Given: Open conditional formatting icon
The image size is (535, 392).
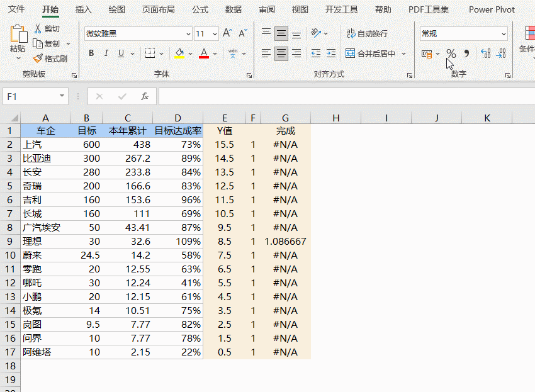Looking at the screenshot, I should pos(530,33).
